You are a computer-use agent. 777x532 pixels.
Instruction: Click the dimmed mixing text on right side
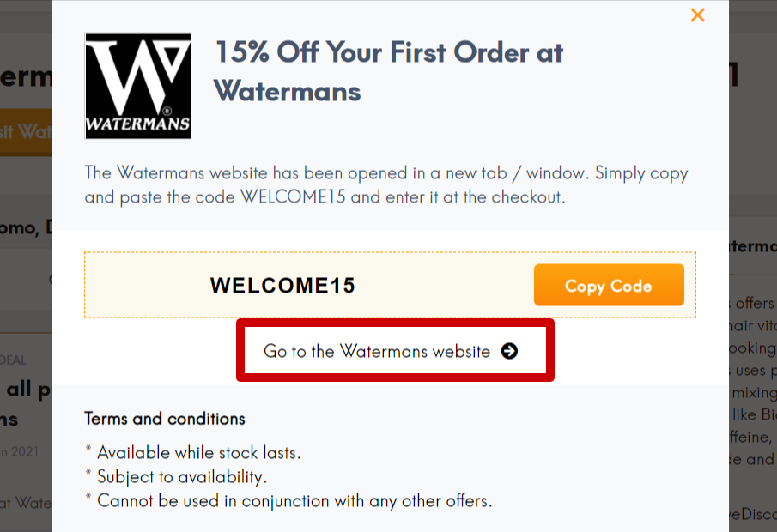(754, 393)
